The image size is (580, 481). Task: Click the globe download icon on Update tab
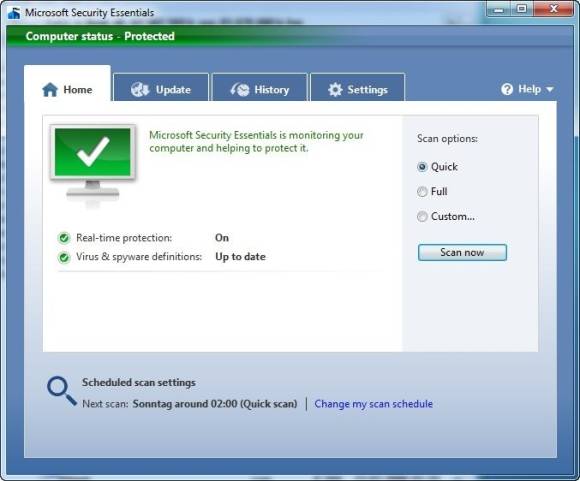[140, 90]
